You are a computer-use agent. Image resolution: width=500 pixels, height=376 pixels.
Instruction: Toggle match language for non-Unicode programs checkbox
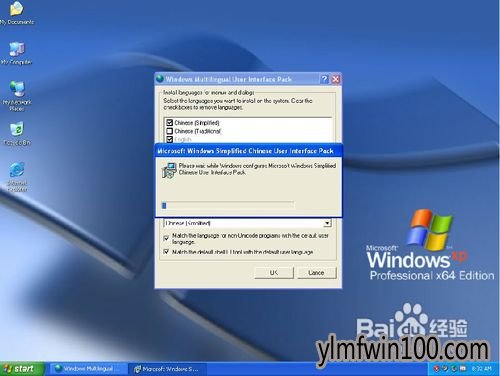click(x=166, y=238)
